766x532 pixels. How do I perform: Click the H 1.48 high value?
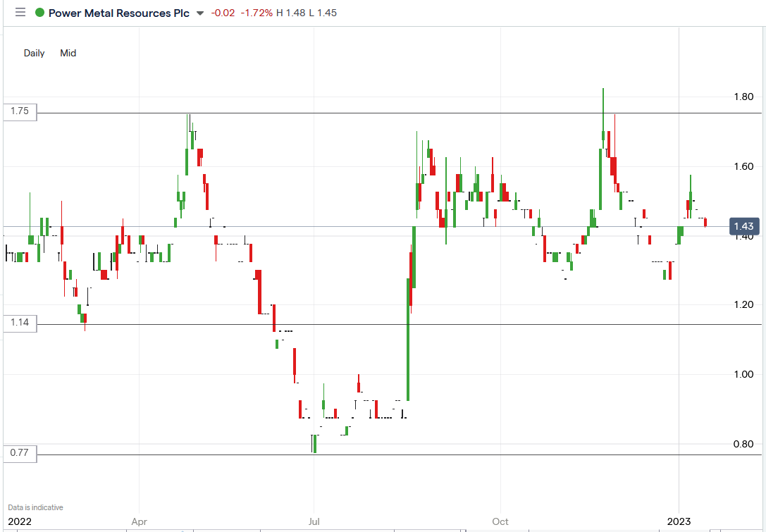pos(290,13)
